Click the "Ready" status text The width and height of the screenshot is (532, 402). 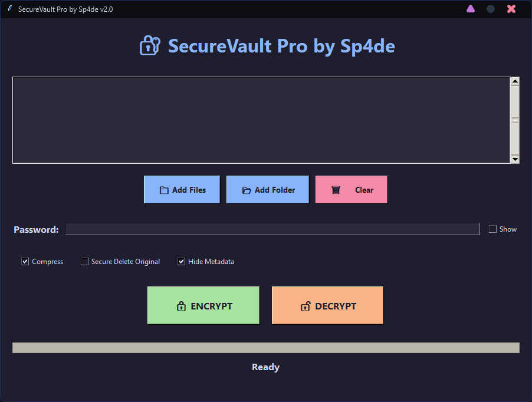pos(265,367)
